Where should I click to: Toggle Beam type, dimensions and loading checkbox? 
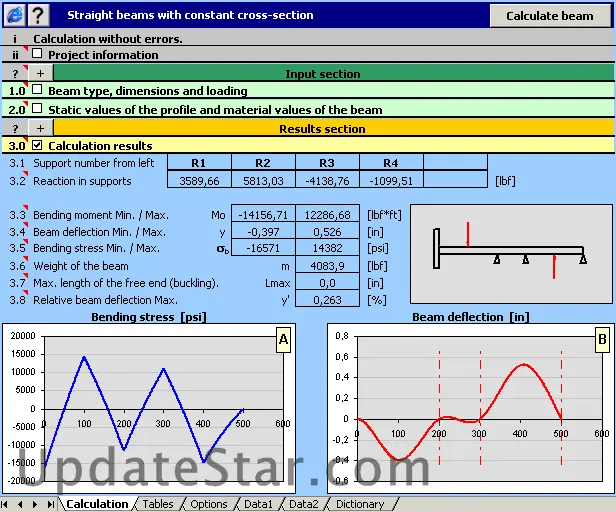coord(37,89)
